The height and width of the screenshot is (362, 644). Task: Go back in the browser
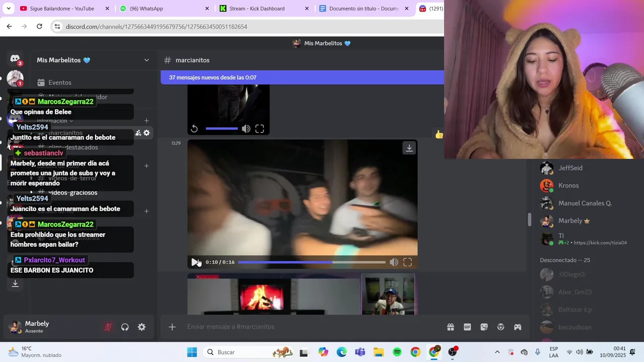tap(9, 27)
